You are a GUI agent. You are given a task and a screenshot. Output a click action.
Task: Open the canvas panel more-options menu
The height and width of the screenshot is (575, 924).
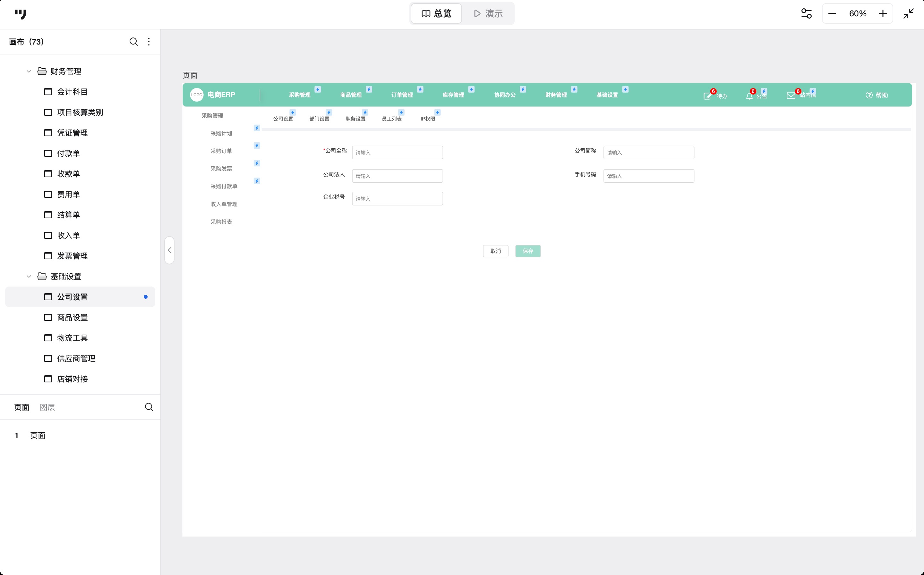click(x=149, y=41)
